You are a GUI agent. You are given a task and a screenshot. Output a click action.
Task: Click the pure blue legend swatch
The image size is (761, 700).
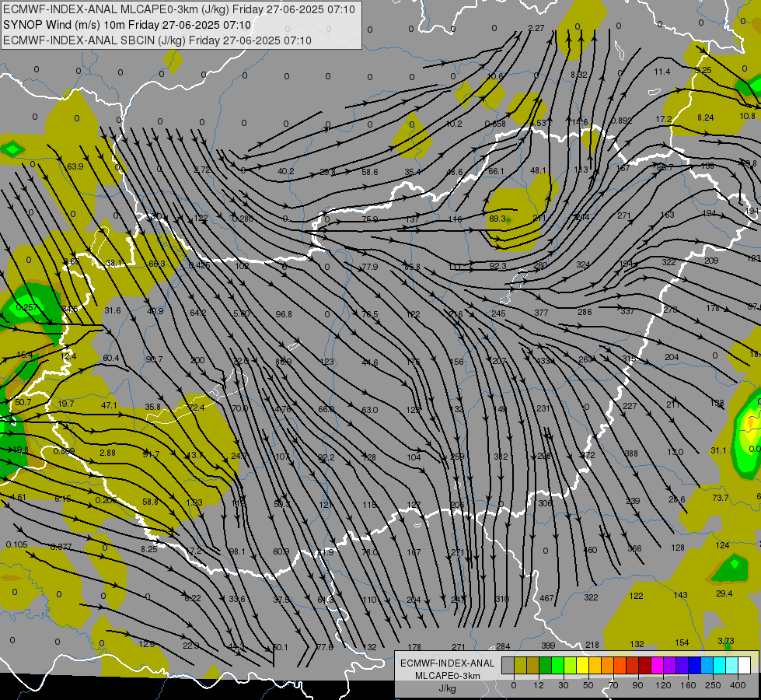694,666
